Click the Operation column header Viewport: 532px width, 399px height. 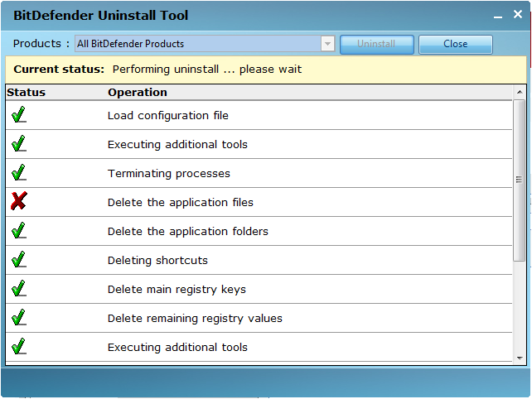pyautogui.click(x=138, y=92)
